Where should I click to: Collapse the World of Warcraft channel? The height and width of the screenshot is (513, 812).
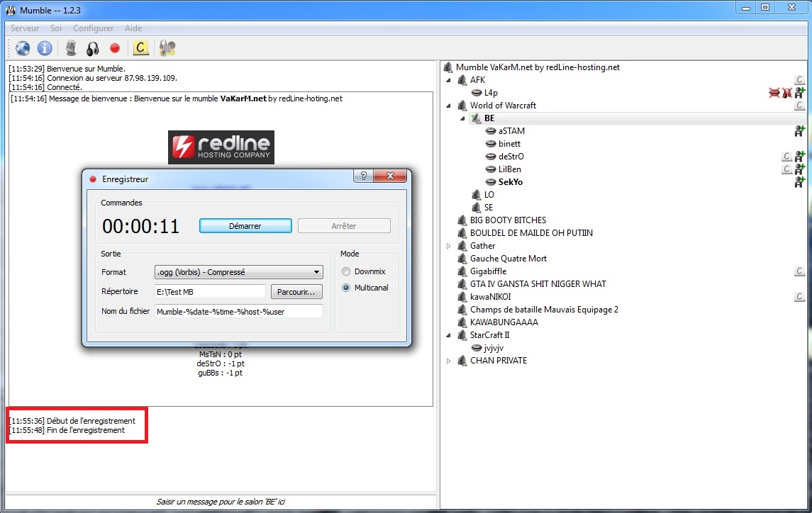448,106
